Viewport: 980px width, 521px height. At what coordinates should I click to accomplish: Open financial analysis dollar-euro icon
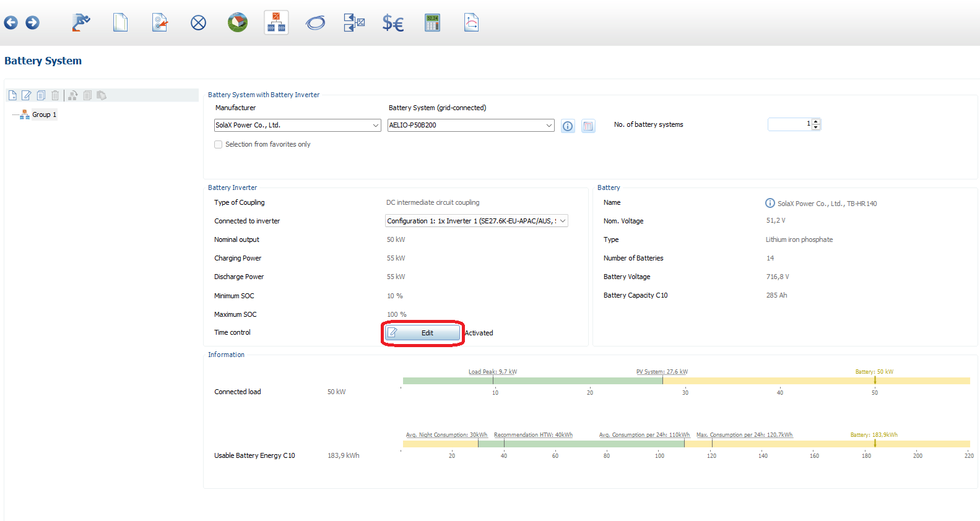click(392, 23)
